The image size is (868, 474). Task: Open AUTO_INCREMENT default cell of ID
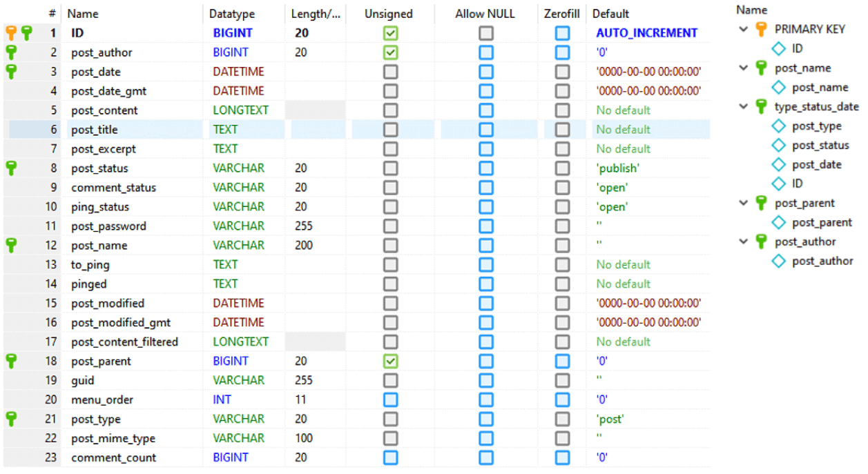[x=647, y=33]
